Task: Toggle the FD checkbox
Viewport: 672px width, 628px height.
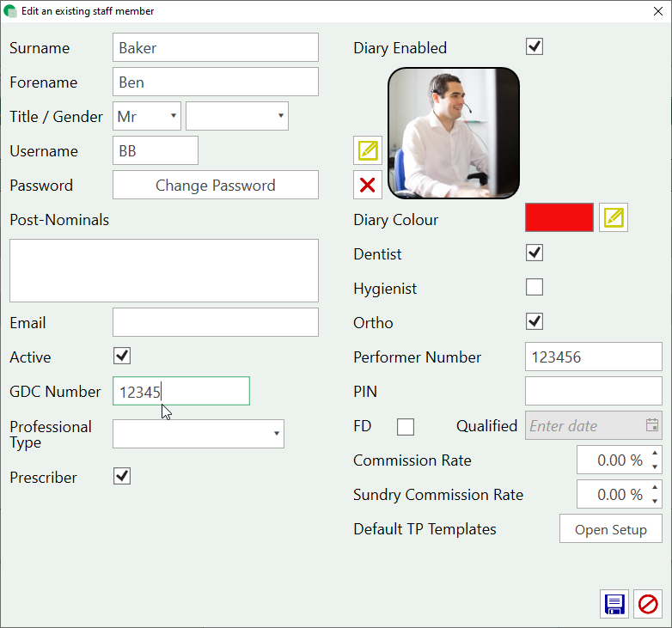Action: (x=406, y=427)
